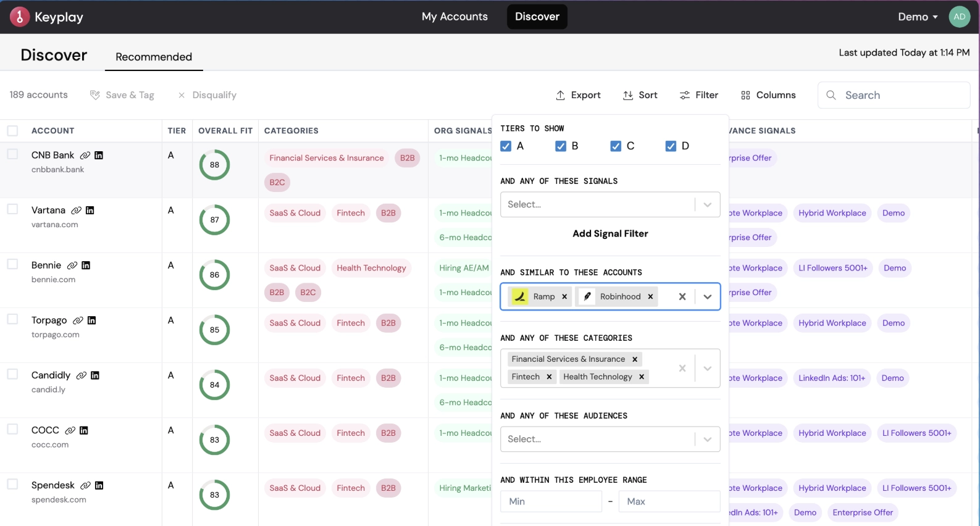Viewport: 980px width, 526px height.
Task: Click the Max employee range field
Action: pyautogui.click(x=669, y=501)
